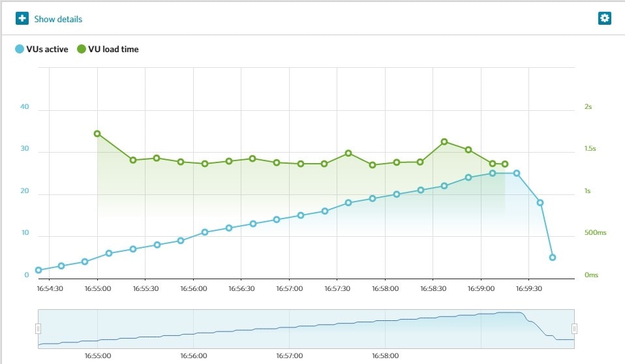Click the 16:55:00 label in the navigator timeline

click(x=97, y=356)
